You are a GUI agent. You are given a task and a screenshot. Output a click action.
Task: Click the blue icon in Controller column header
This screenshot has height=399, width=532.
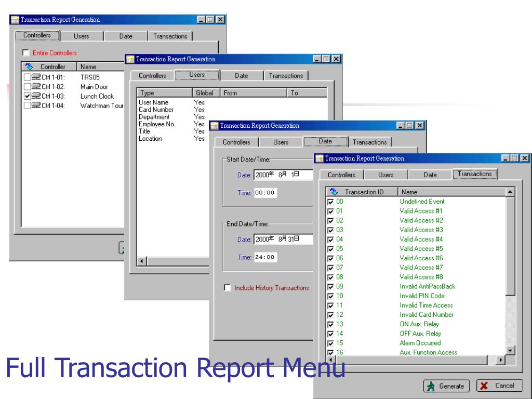coord(29,66)
